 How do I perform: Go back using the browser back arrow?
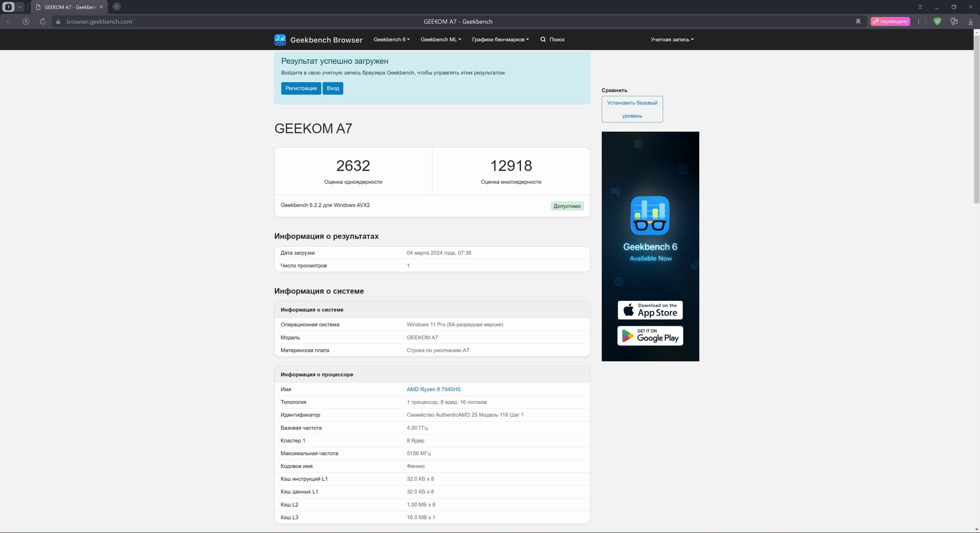pos(9,21)
